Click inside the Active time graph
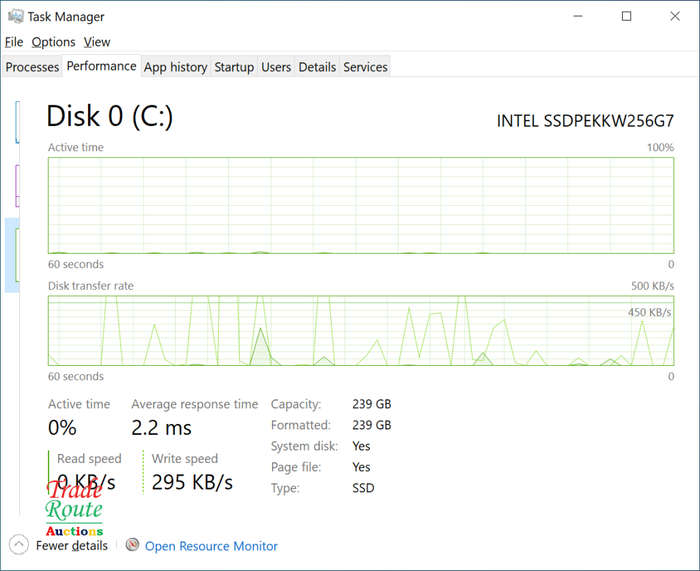This screenshot has height=571, width=700. click(x=361, y=205)
